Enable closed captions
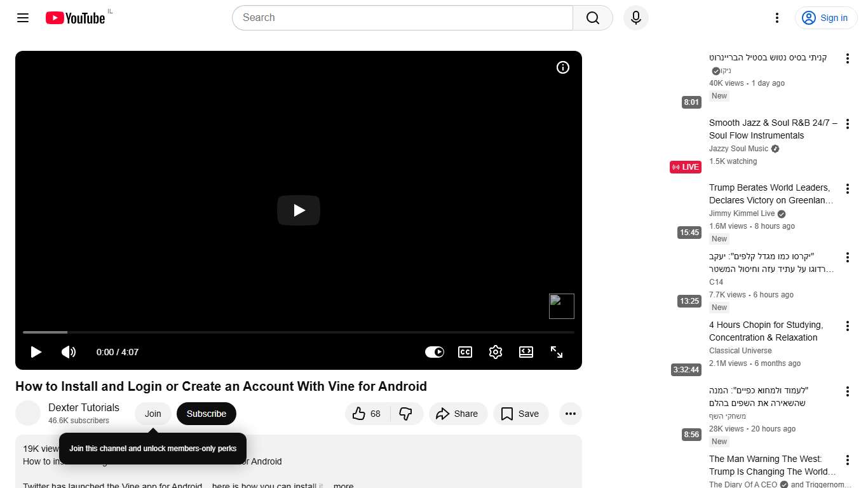Image resolution: width=868 pixels, height=488 pixels. point(465,351)
